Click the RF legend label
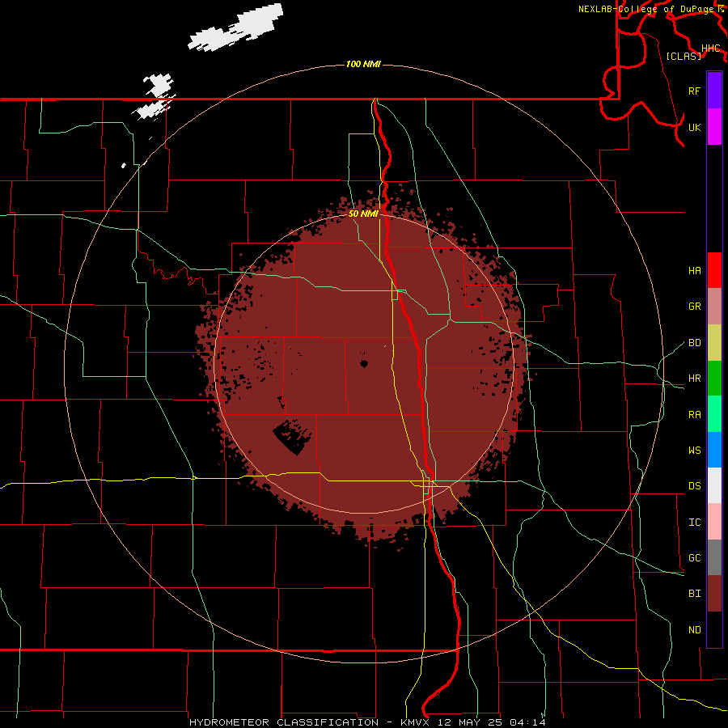The image size is (728, 728). [x=694, y=91]
